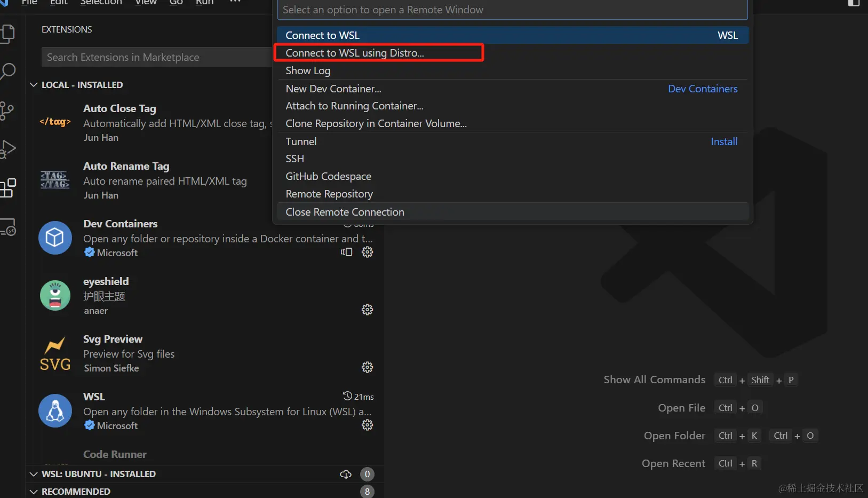Screen dimensions: 868x498
Task: Click the remote indicator icon beside Dev Containers gear
Action: (x=347, y=252)
